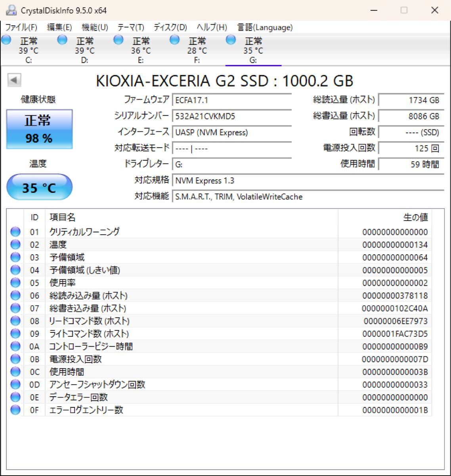Select the drive E: health icon
This screenshot has width=451, height=476.
pos(118,39)
